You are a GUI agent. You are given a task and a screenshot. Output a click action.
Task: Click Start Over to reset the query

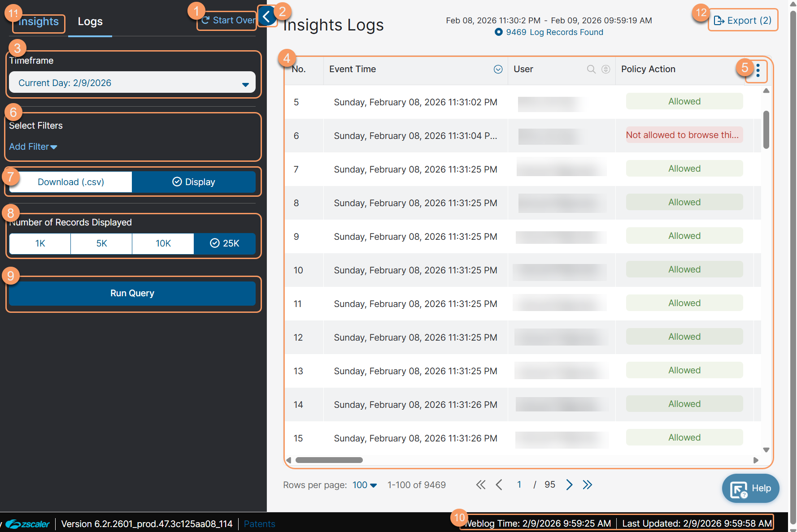pyautogui.click(x=228, y=20)
